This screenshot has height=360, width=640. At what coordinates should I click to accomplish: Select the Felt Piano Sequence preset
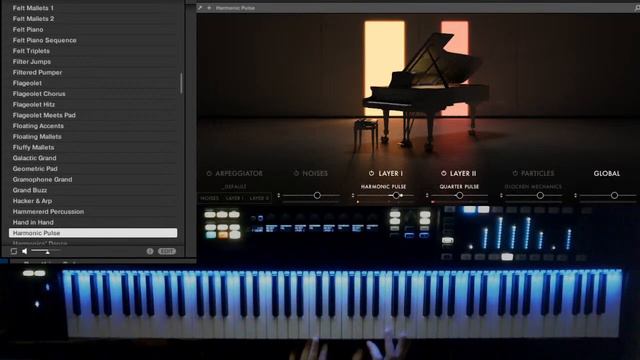coord(93,40)
